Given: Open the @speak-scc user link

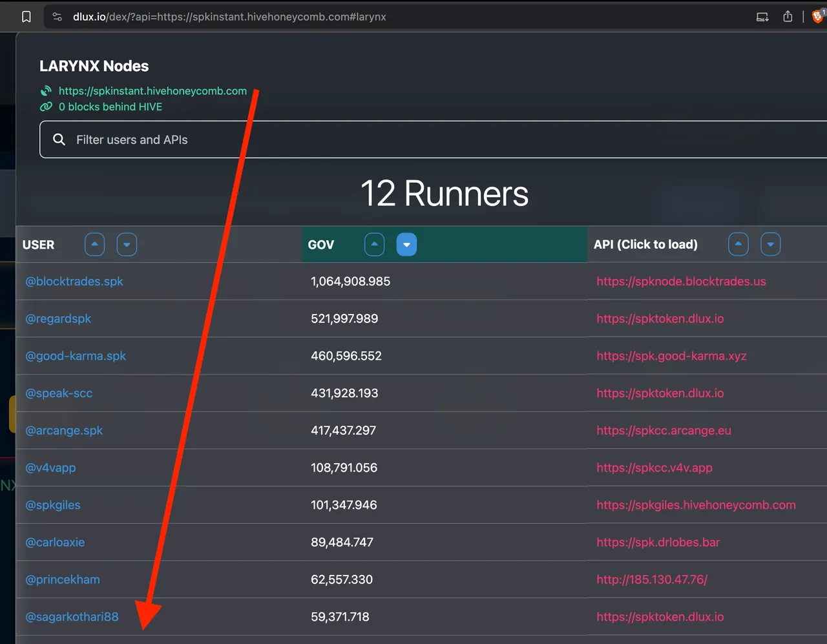Looking at the screenshot, I should pyautogui.click(x=59, y=393).
